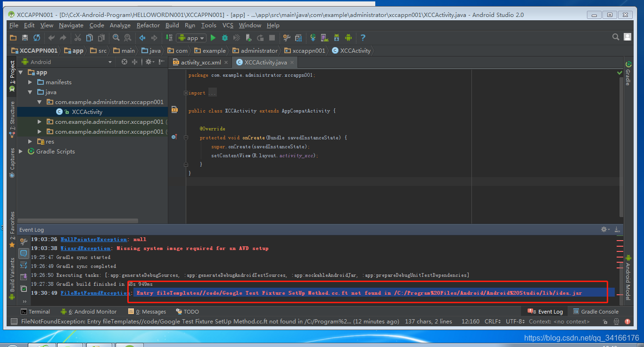Click the Stop square icon
Screen dimensions: 644x347
[272, 38]
